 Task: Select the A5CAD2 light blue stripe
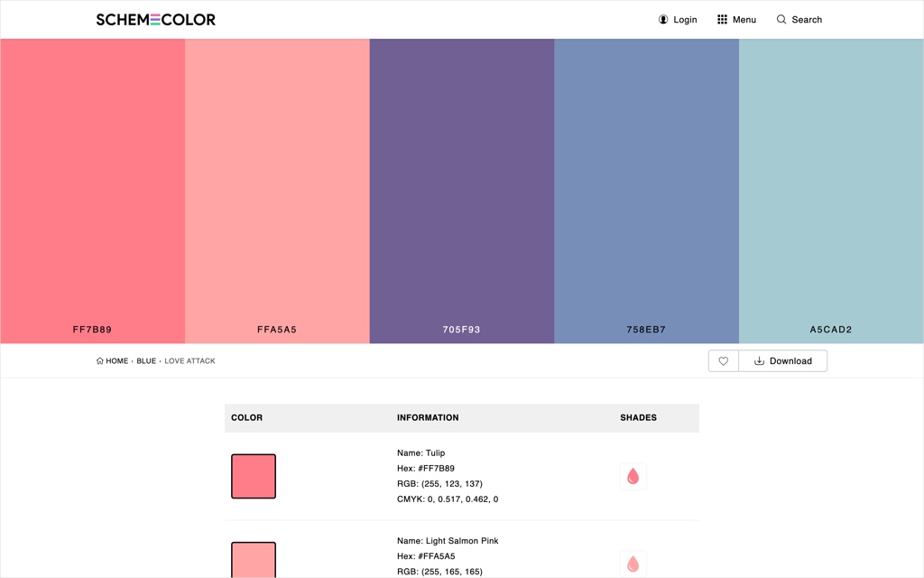[x=831, y=191]
